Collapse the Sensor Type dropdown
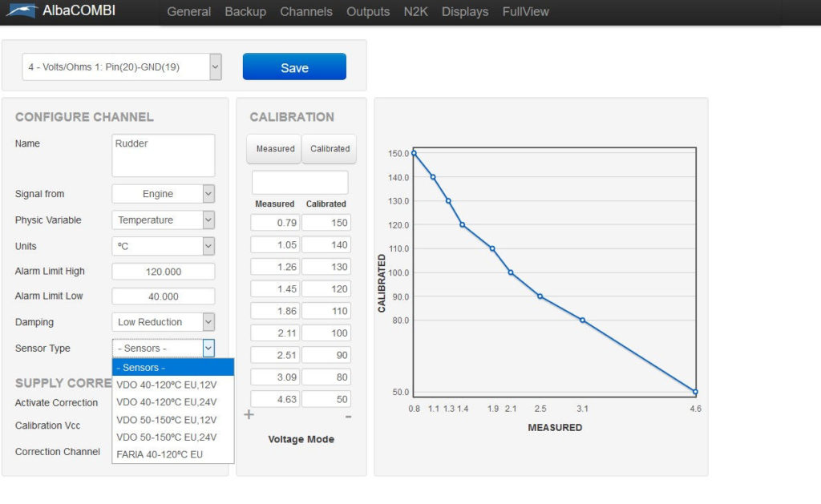The width and height of the screenshot is (821, 504). 164,348
